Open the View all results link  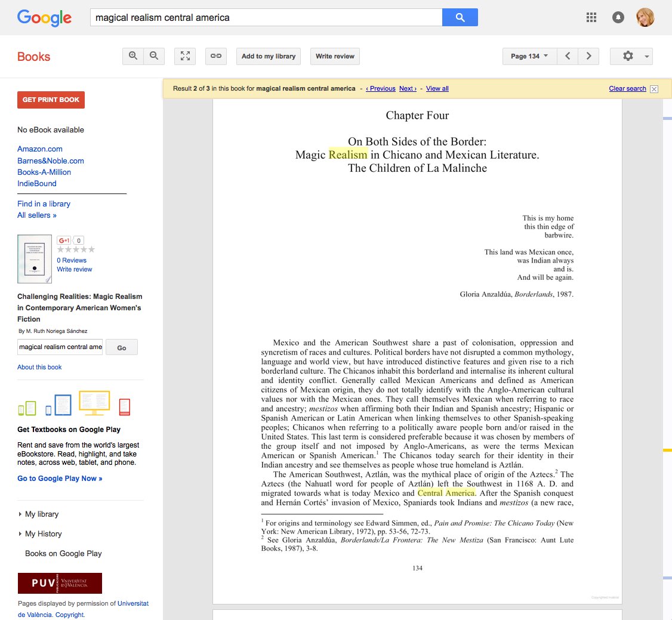437,88
